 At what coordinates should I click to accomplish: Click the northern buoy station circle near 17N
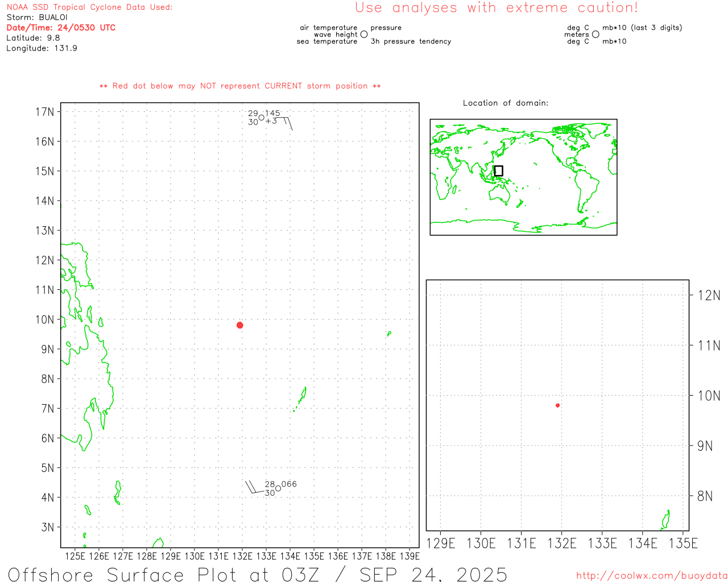point(262,118)
